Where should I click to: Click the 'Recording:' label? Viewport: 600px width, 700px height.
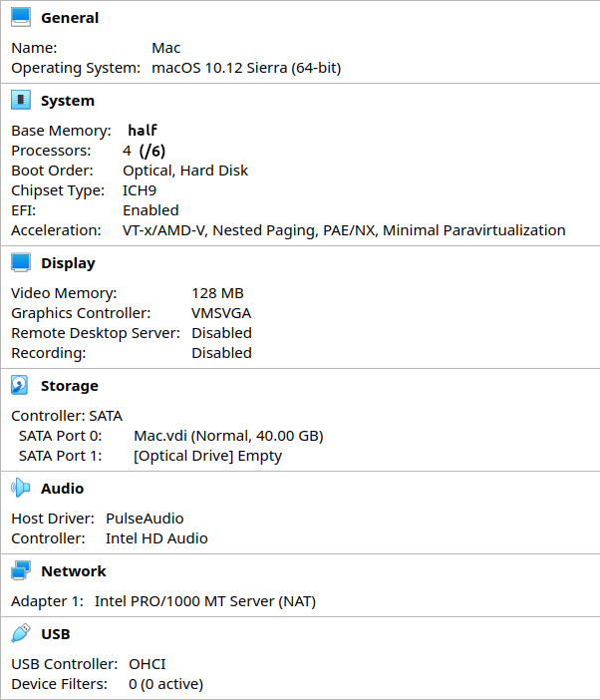[x=49, y=353]
